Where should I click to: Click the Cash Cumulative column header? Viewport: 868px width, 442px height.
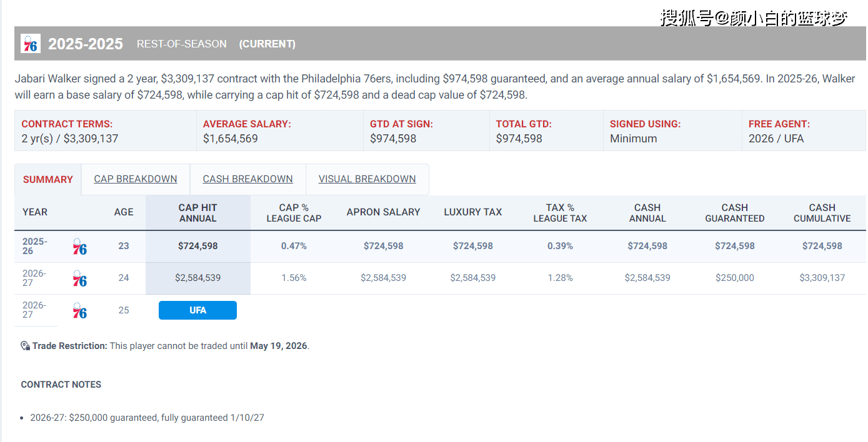pos(822,213)
